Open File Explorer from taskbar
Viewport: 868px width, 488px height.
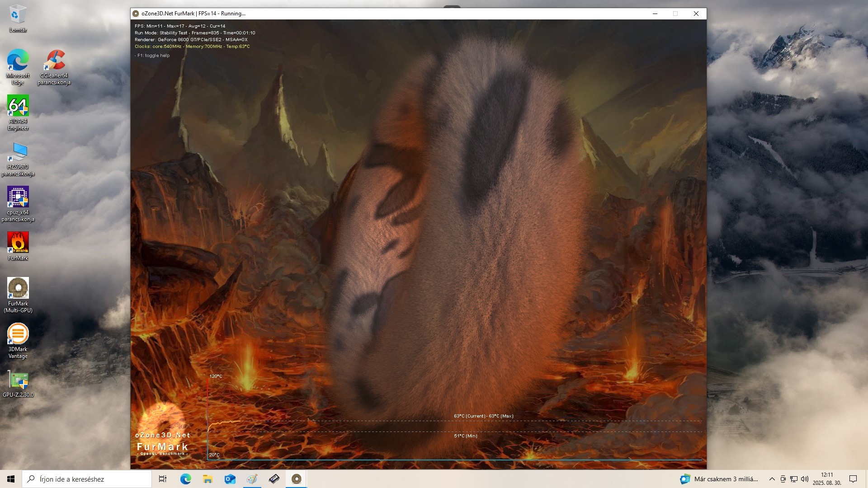click(x=208, y=479)
